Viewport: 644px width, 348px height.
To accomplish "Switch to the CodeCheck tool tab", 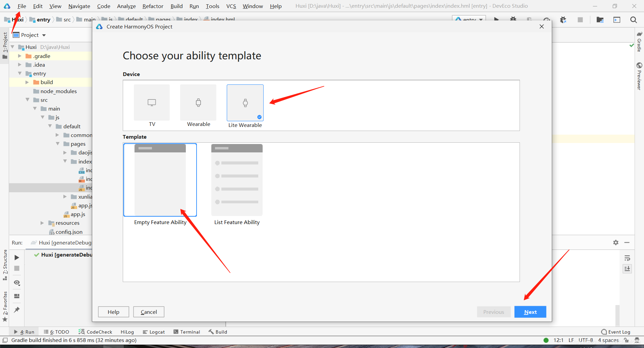I will tap(95, 332).
